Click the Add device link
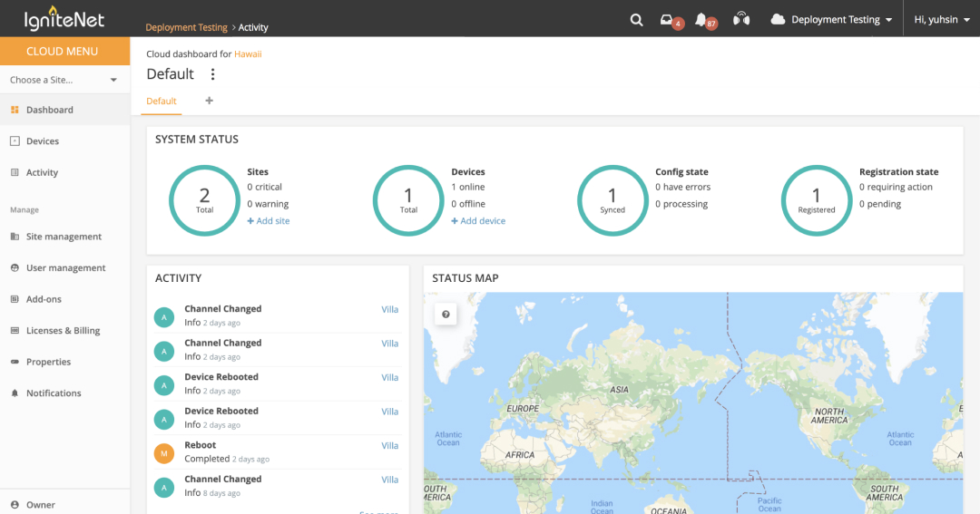This screenshot has width=980, height=514. tap(478, 221)
